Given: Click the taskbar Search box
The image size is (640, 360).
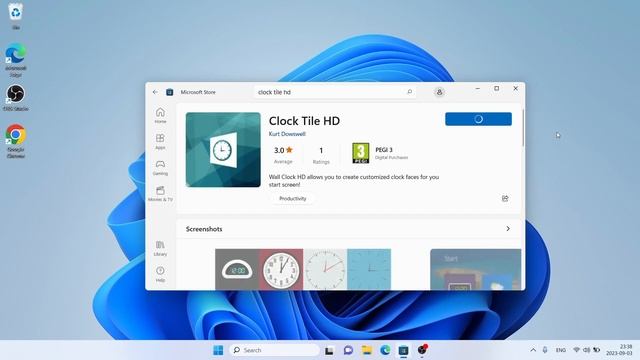Looking at the screenshot, I should pos(275,350).
